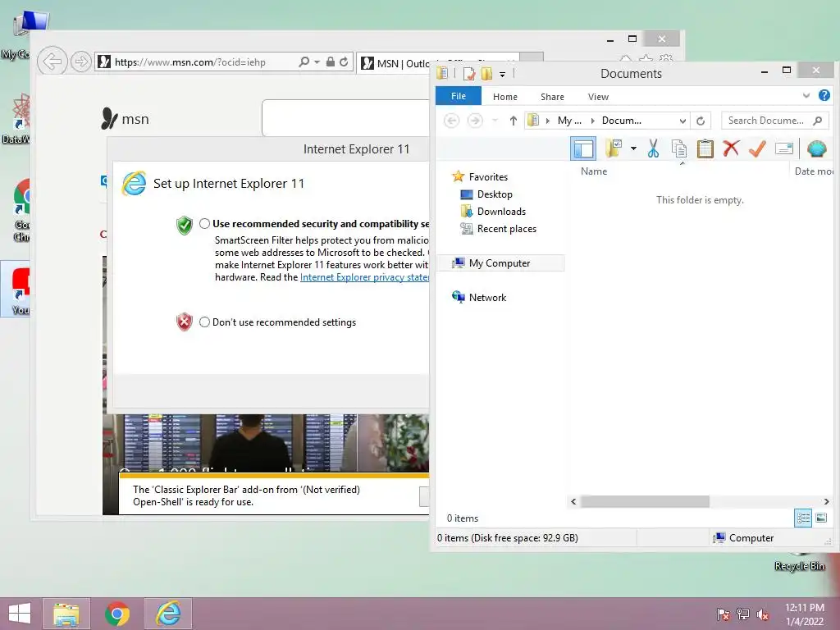Open the Explorer address bar history dropdown

tap(682, 121)
